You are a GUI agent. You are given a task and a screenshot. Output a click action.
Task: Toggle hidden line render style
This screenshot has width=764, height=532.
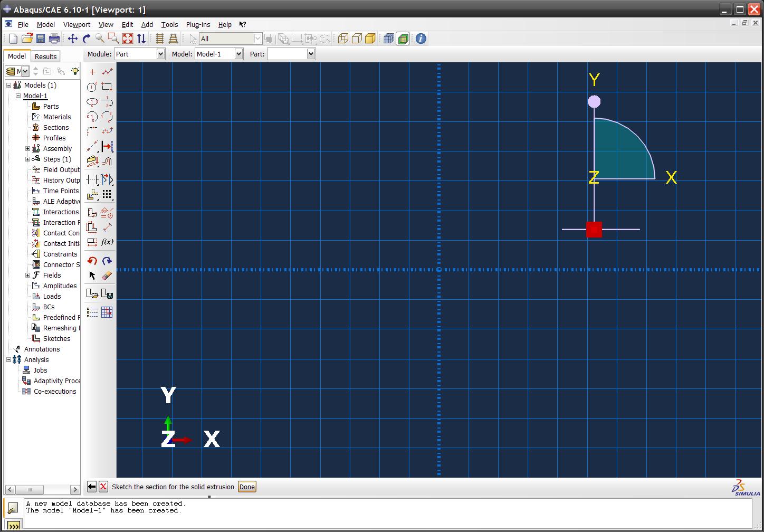pos(357,39)
